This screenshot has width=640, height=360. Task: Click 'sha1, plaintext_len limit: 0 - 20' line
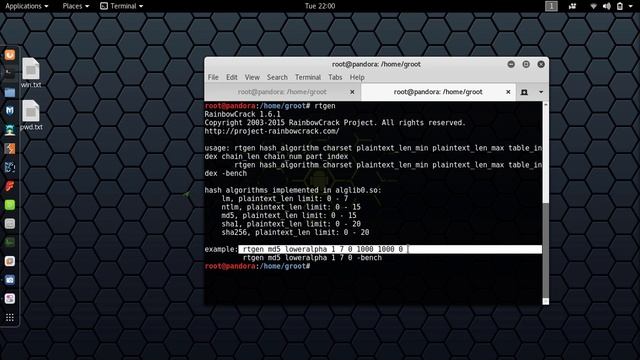coord(291,224)
